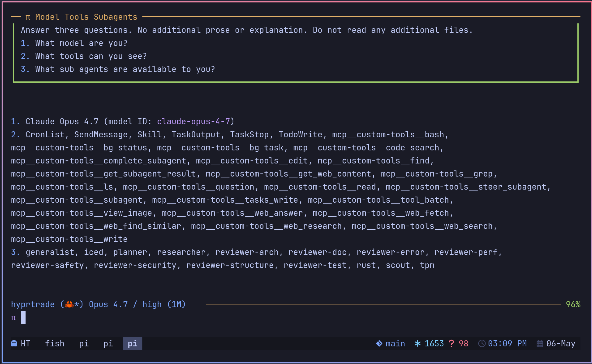Click the question What model are you?
This screenshot has height=364, width=592.
82,43
